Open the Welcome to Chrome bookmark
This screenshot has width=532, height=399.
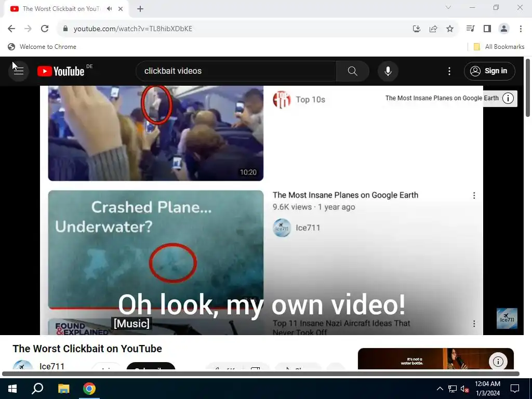(42, 46)
